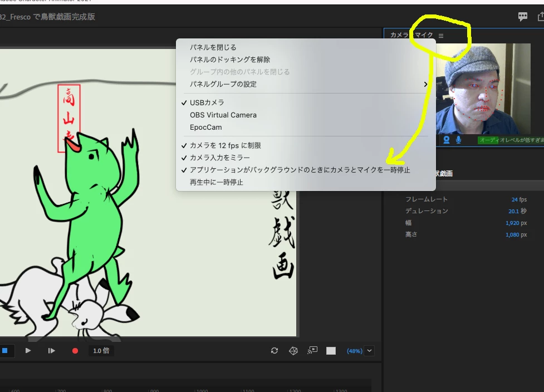Viewport: 544px width, 392px height.
Task: Open パネルグループの設定 submenu
Action: coord(306,84)
